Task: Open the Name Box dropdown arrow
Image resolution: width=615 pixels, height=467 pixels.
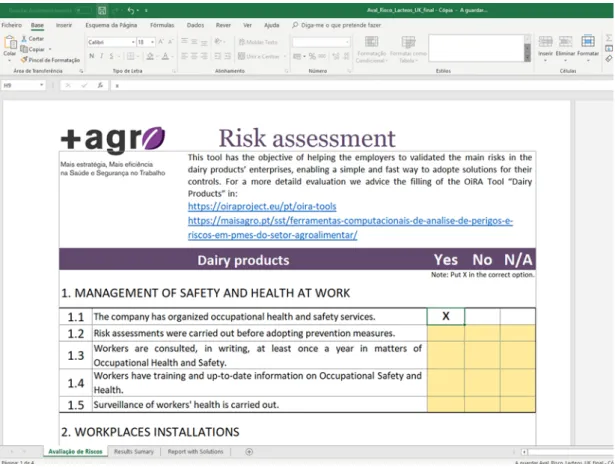Action: [42, 85]
